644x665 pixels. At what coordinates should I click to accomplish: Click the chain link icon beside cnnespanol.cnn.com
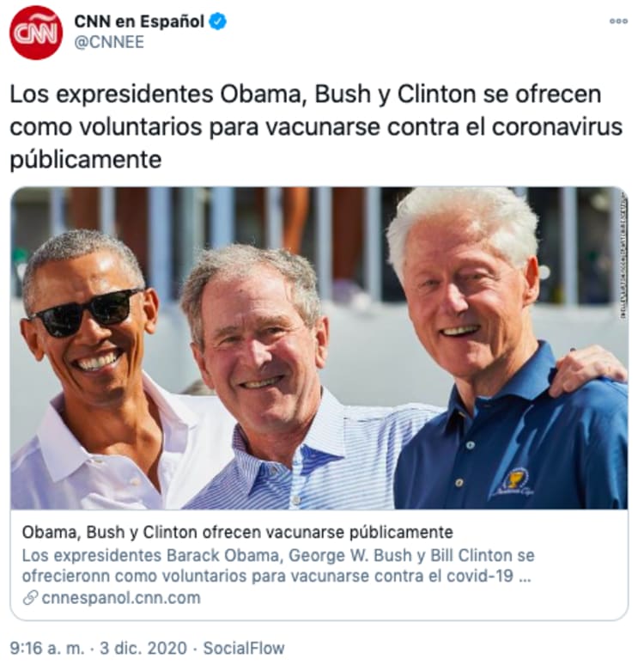tap(30, 598)
